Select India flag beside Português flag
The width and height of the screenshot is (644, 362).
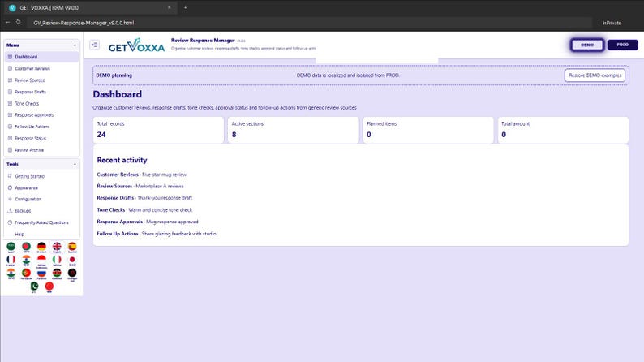11,274
